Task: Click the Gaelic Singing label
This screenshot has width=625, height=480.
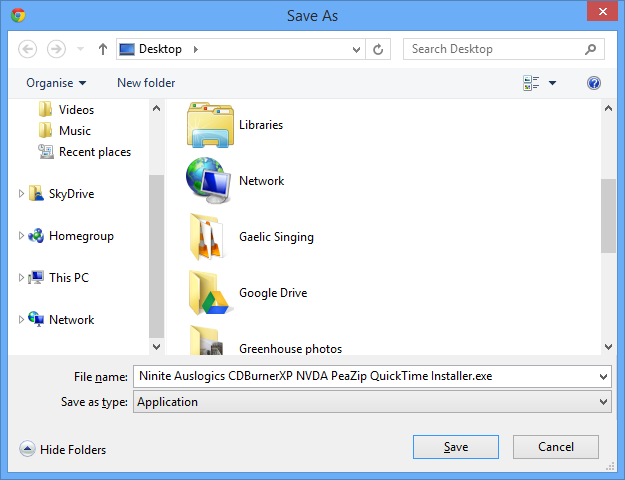Action: (x=276, y=237)
